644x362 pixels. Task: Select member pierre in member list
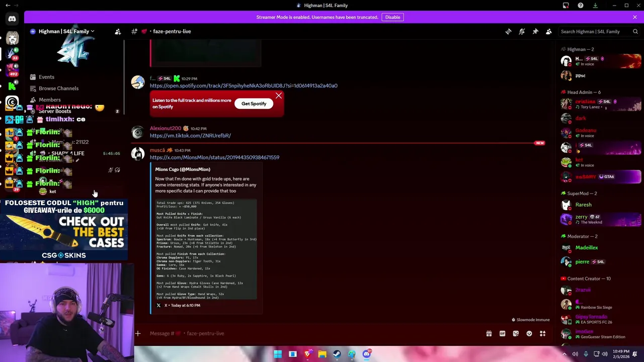pos(601,262)
